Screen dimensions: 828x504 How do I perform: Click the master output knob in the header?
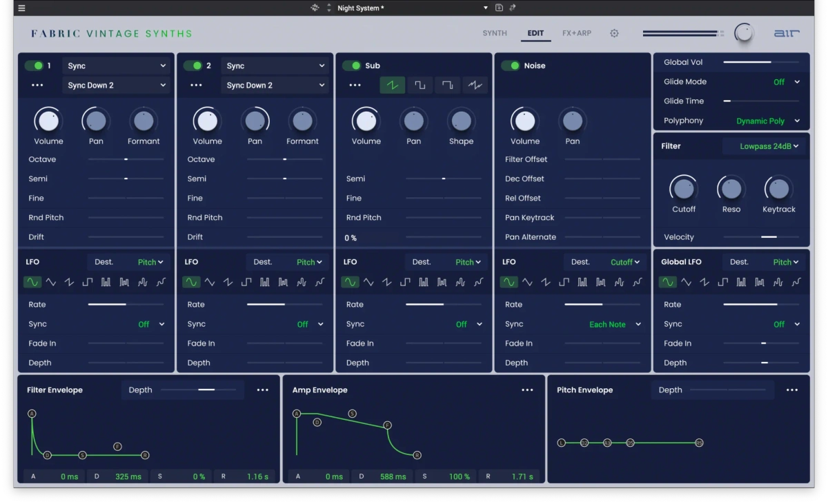744,32
